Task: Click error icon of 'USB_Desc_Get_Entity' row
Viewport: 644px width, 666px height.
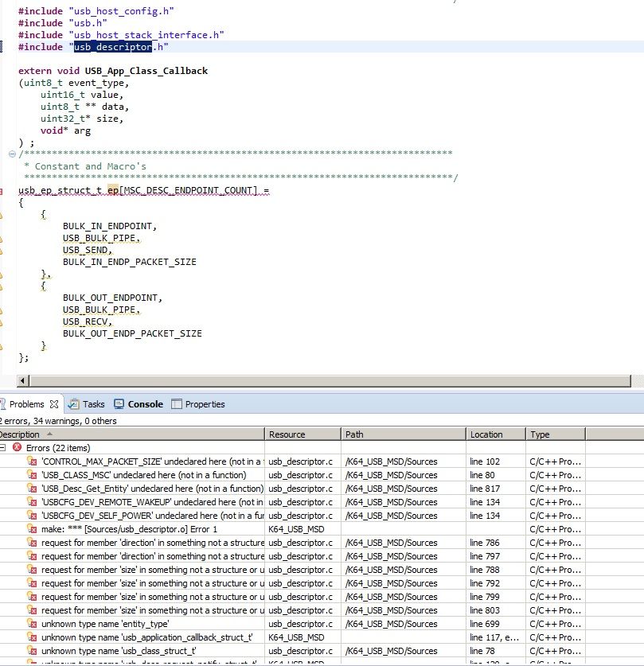Action: point(32,489)
